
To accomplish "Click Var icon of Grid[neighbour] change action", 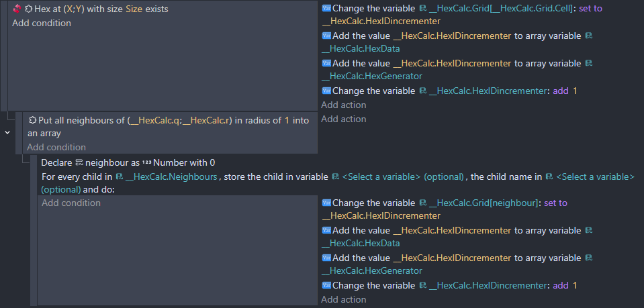I will [326, 203].
